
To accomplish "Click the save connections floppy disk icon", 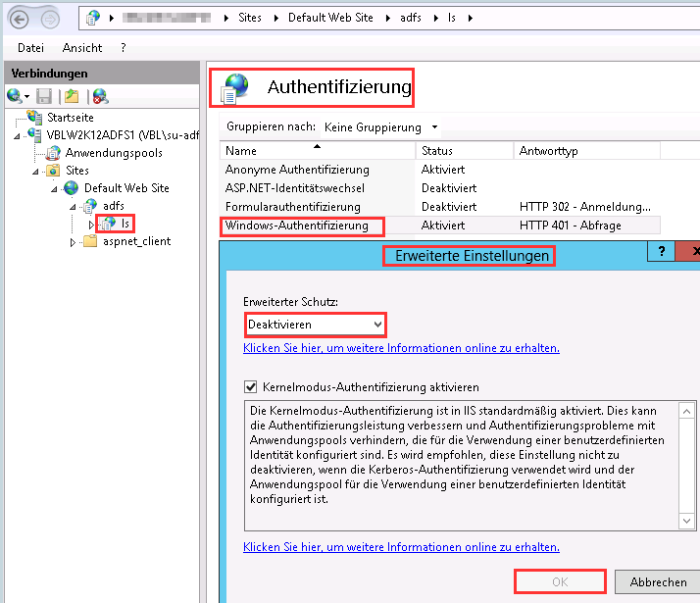I will click(x=43, y=96).
